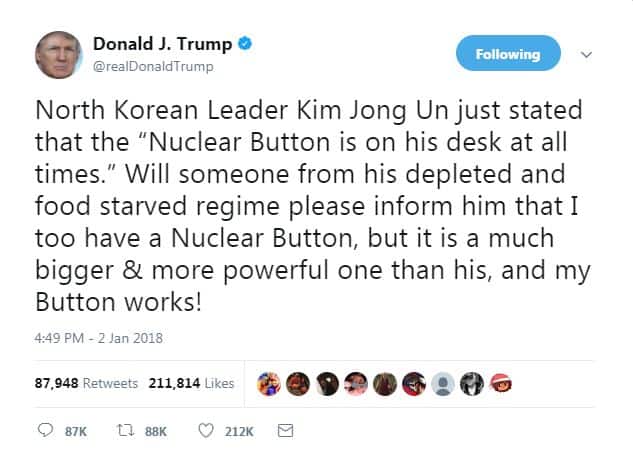Screen dimensions: 633x469
Task: Share via the envelope message icon
Action: click(285, 431)
